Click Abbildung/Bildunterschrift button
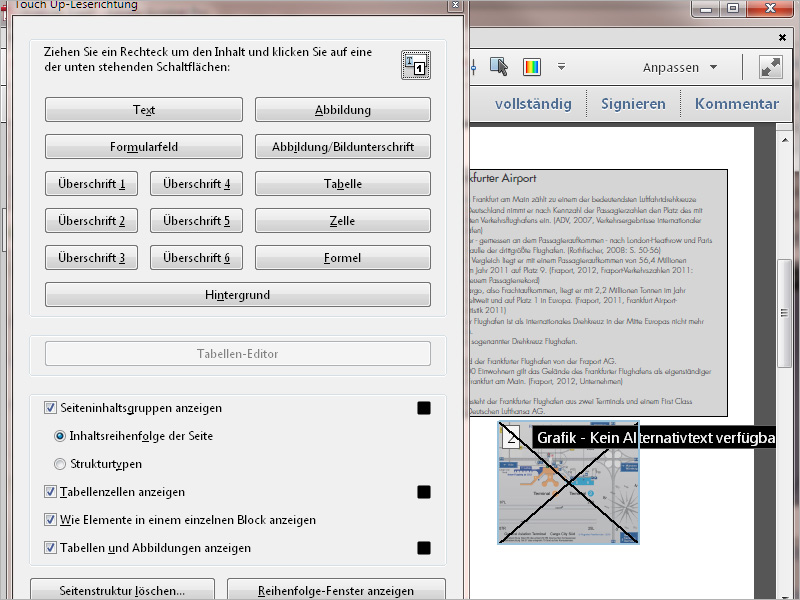 click(343, 146)
